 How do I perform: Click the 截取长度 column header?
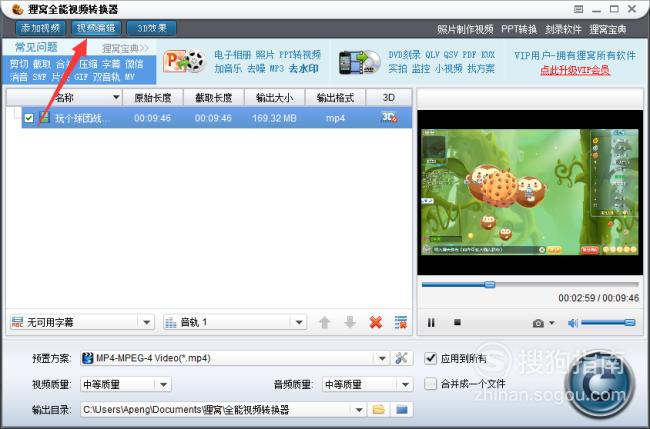point(213,98)
